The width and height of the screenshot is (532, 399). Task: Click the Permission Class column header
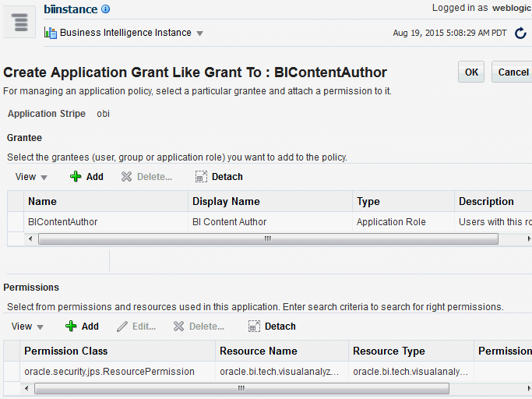click(x=118, y=351)
